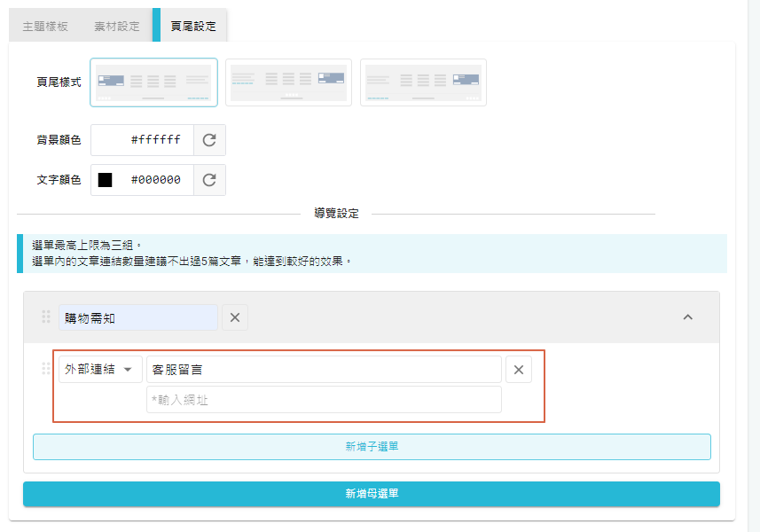Delete the 購物需知 menu with the X button
Viewport: 760px width, 532px height.
click(235, 317)
